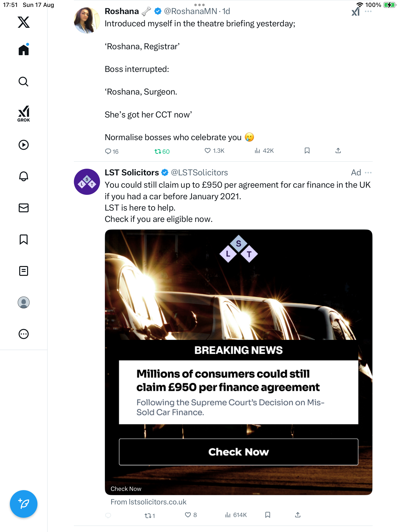Open Lists icon in sidebar
The height and width of the screenshot is (532, 399).
[x=24, y=271]
